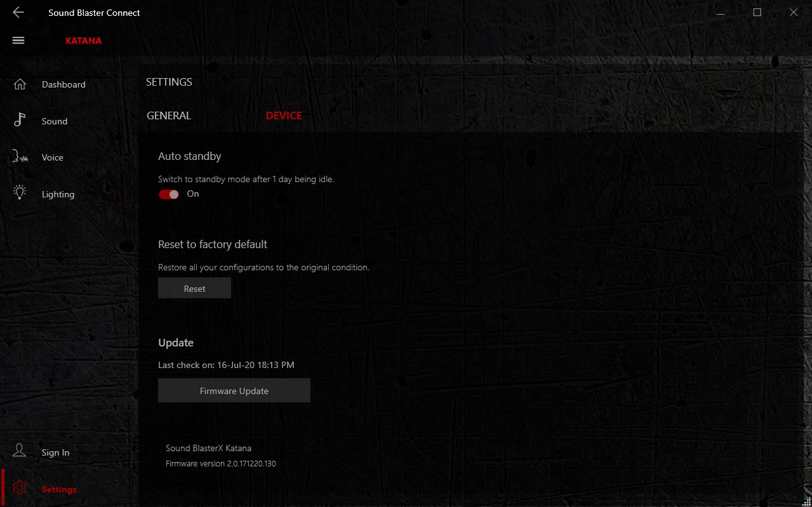Click the Sound Blaster Connect window title

coord(95,13)
